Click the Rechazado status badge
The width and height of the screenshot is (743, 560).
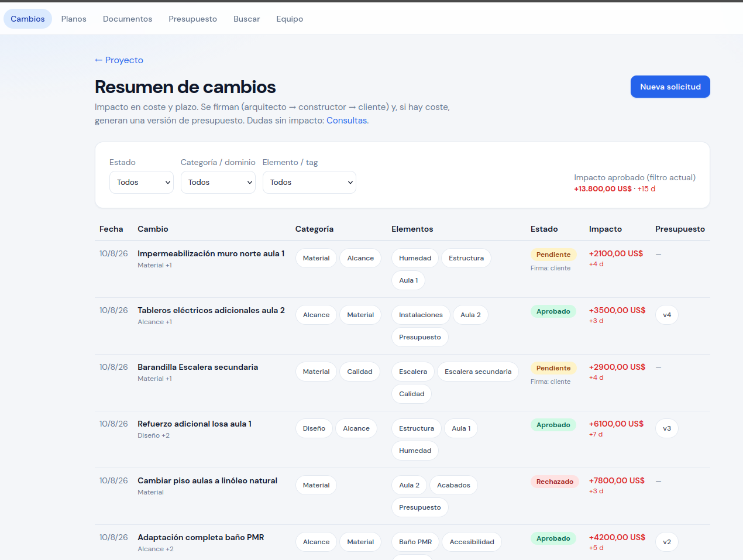(x=555, y=482)
